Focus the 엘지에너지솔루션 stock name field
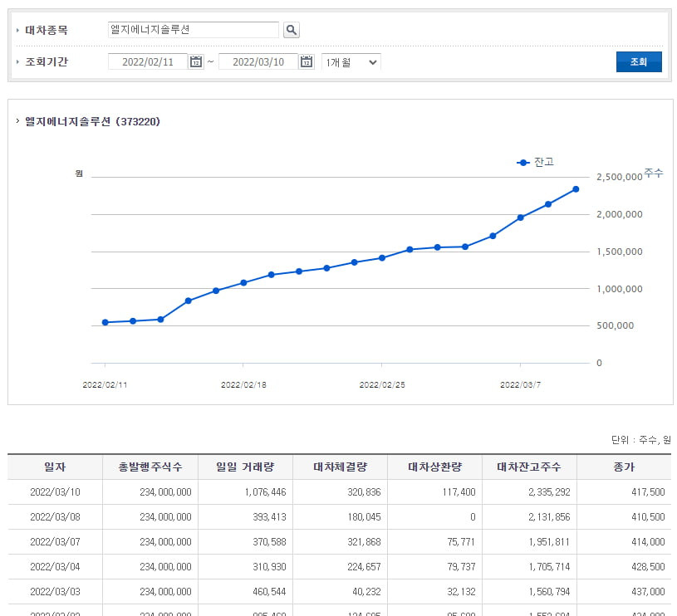 click(x=194, y=30)
